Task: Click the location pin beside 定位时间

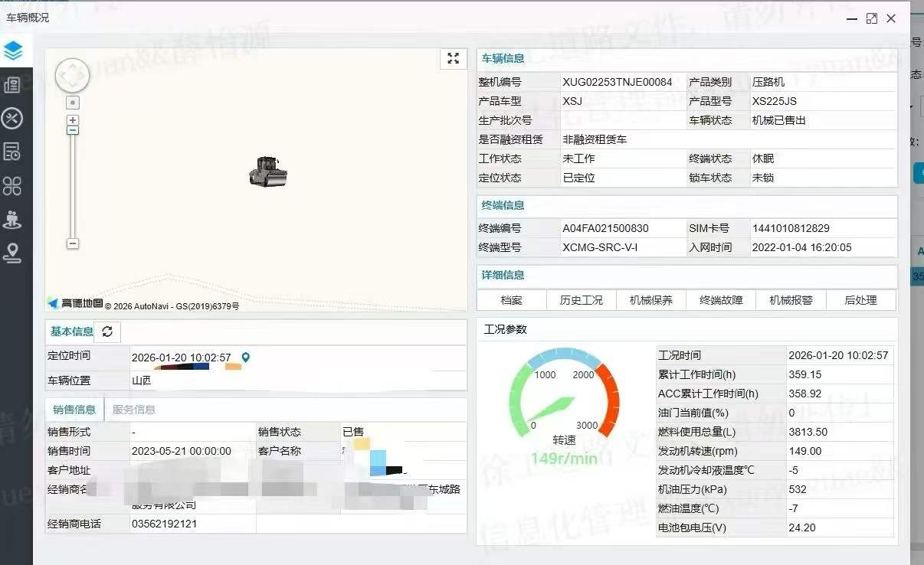Action: pos(246,358)
